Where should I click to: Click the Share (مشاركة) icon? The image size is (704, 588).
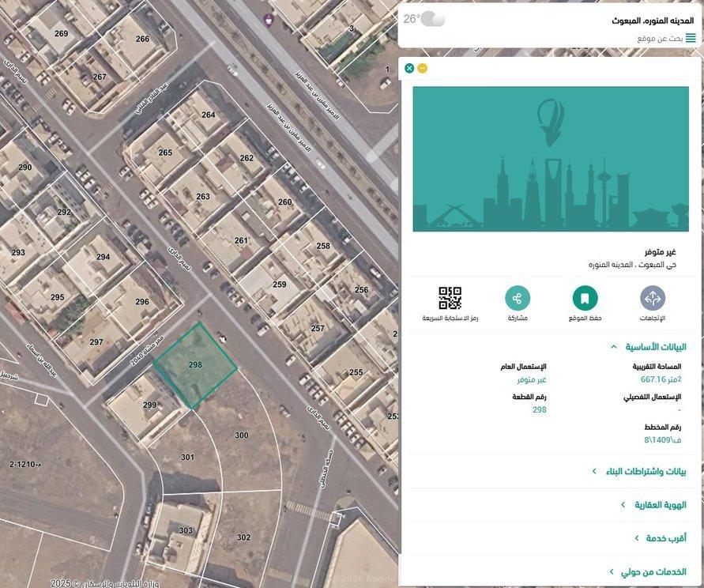518,298
